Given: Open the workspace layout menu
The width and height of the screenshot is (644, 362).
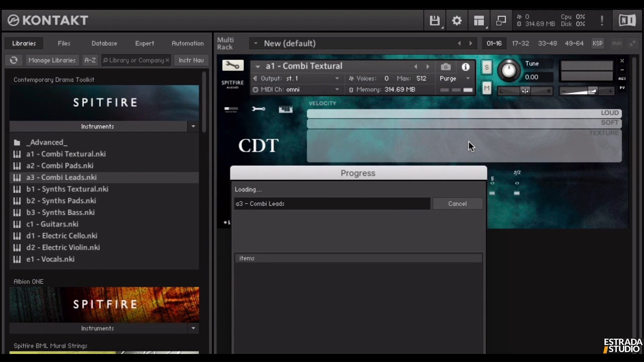Looking at the screenshot, I should [x=479, y=21].
